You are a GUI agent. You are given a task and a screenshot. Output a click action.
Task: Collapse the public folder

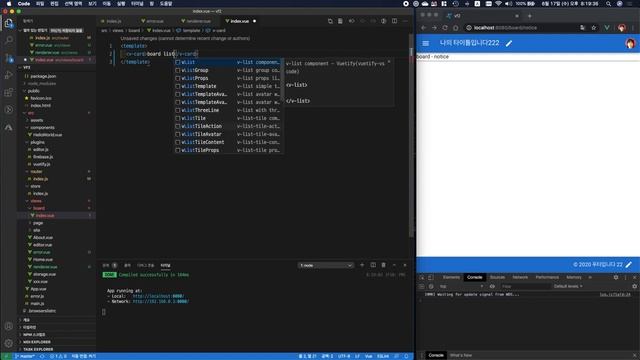(33, 91)
